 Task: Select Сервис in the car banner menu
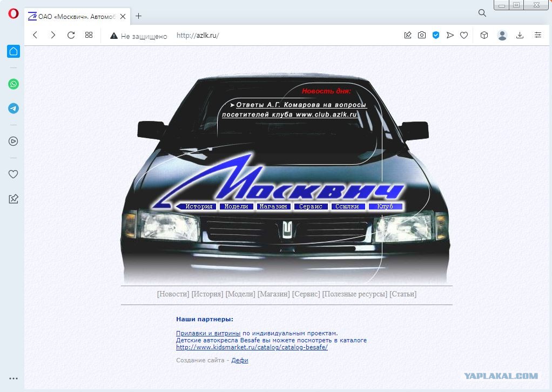click(311, 207)
